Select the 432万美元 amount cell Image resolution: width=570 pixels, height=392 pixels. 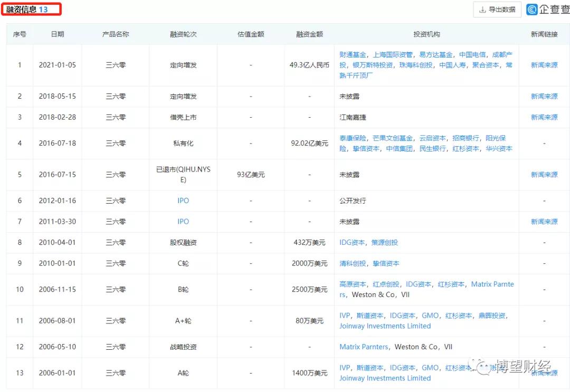[309, 242]
